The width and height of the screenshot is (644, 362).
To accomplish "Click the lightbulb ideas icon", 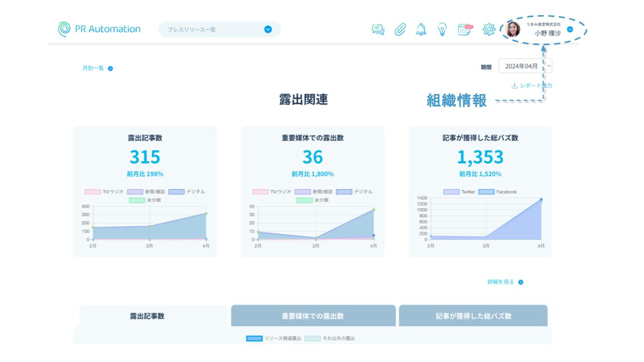I will 442,30.
